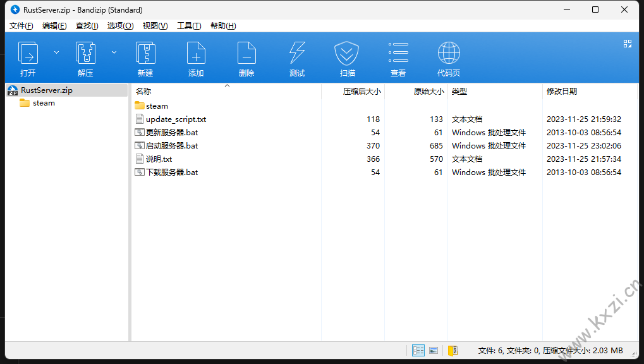Viewport: 644px width, 364px height.
Task: Click the 文本文档 type of update_script.txt
Action: click(467, 119)
